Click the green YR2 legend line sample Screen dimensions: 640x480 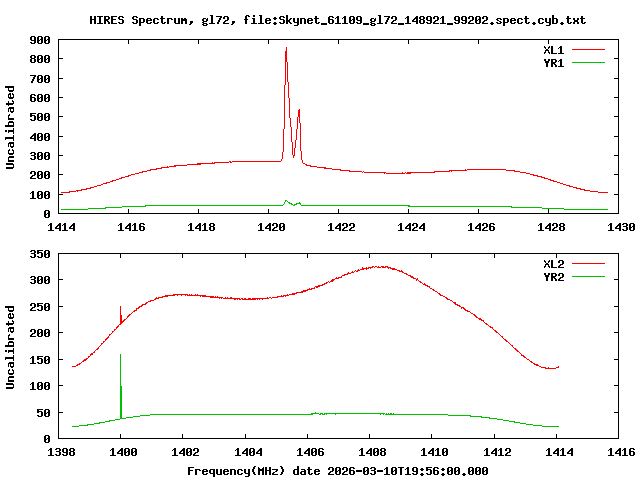click(588, 277)
